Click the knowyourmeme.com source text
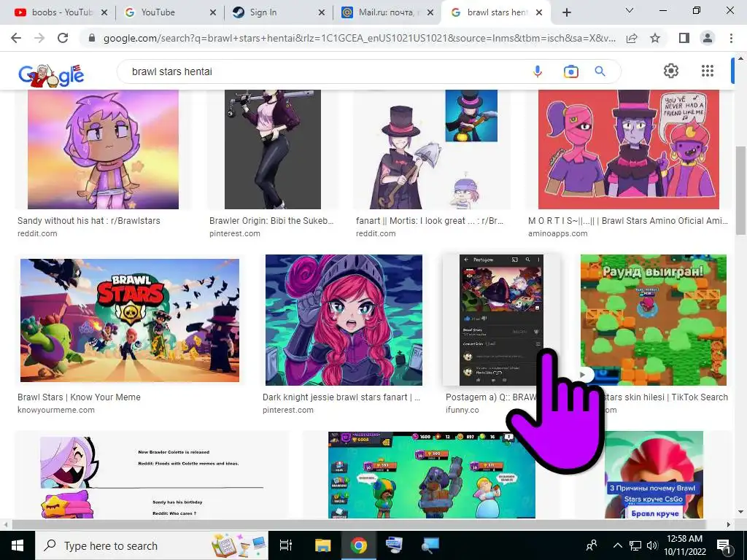The image size is (747, 560). pos(55,410)
